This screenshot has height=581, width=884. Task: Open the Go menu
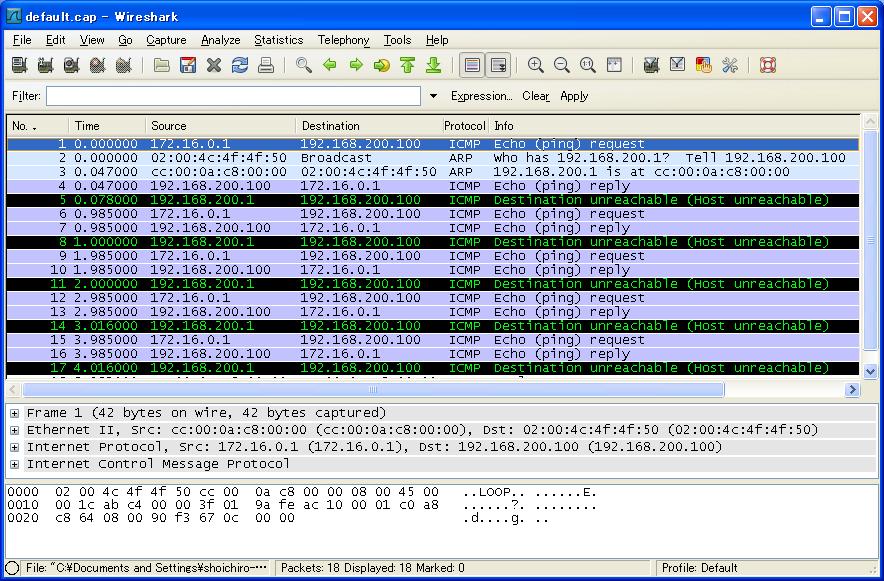[x=125, y=40]
